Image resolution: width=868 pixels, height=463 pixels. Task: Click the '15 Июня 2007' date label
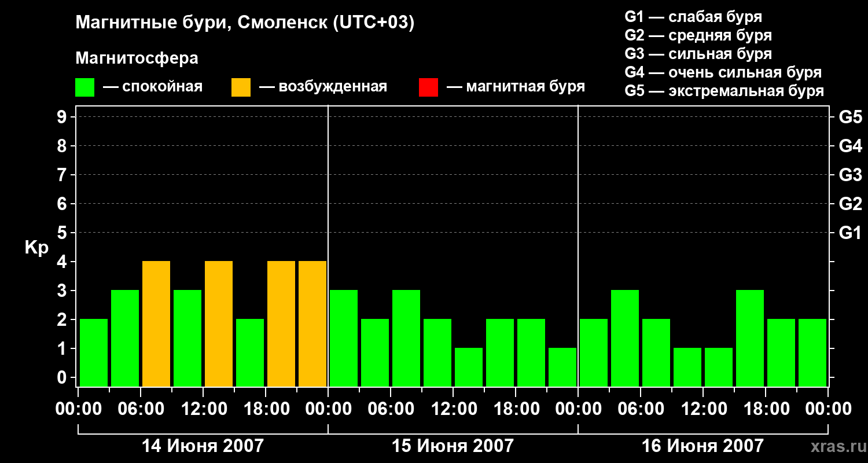pos(453,446)
